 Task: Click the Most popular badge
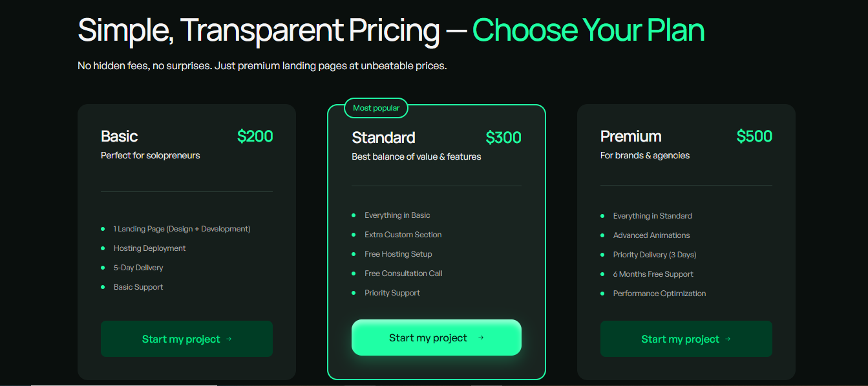(x=376, y=108)
